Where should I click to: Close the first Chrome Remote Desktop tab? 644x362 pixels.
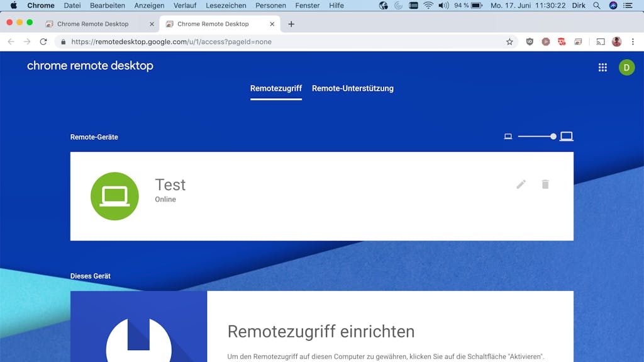point(152,24)
